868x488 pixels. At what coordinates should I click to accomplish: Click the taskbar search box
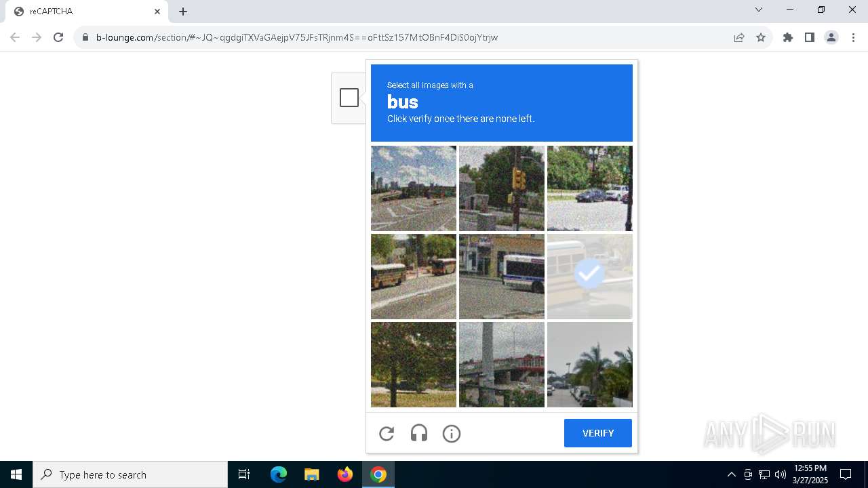pos(130,474)
